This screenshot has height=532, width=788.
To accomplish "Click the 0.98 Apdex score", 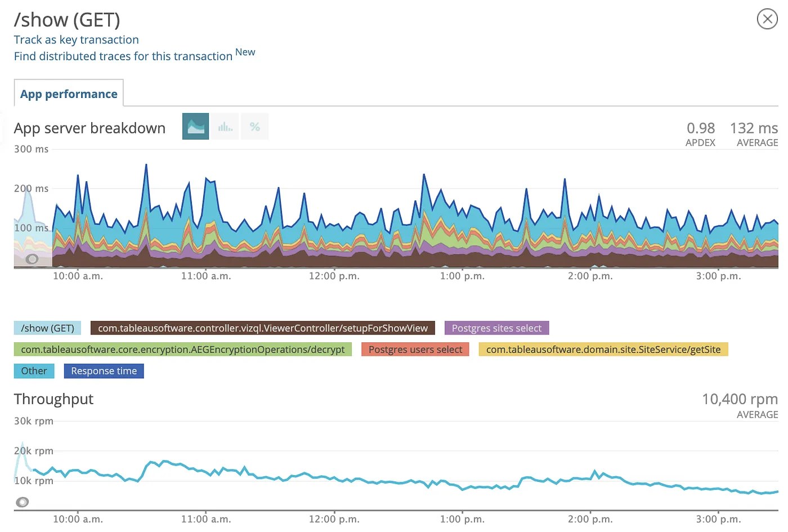I will click(700, 128).
